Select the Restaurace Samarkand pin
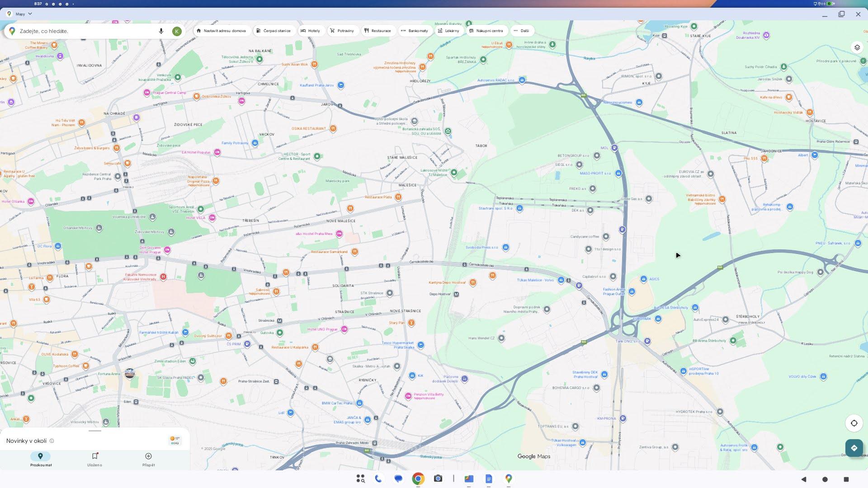868x488 pixels. click(x=355, y=252)
